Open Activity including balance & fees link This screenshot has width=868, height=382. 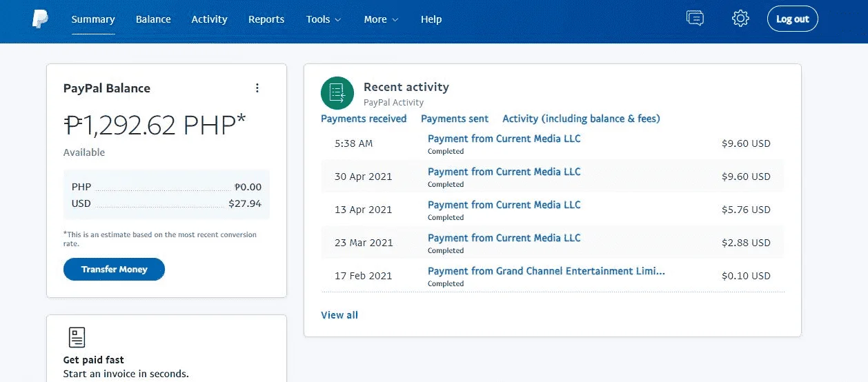pyautogui.click(x=581, y=119)
